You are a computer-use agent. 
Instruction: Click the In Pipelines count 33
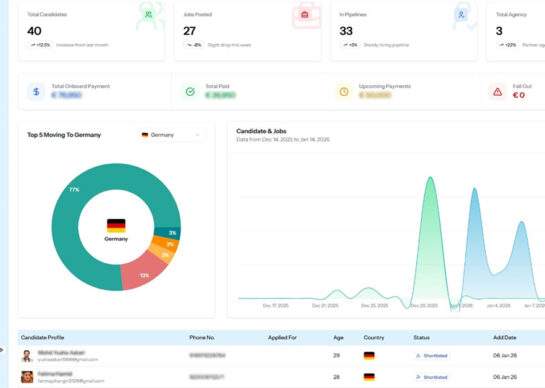[x=346, y=31]
